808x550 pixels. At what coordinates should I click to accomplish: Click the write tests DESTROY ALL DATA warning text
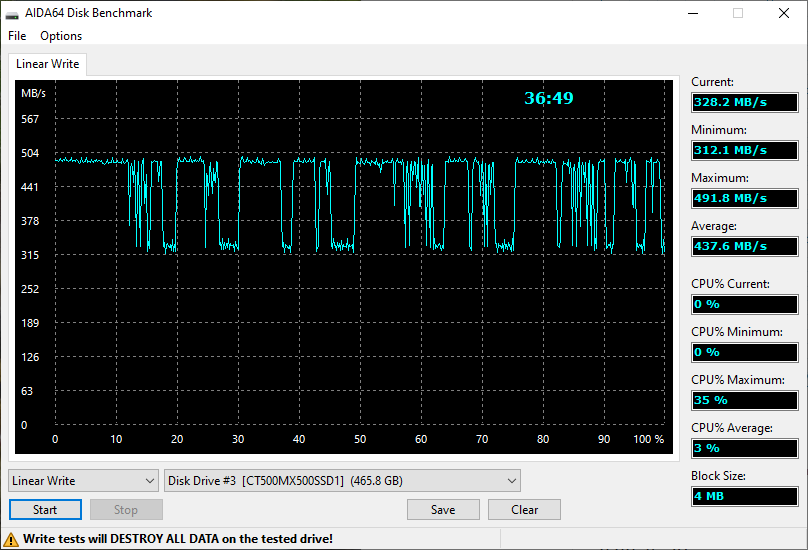(x=178, y=539)
